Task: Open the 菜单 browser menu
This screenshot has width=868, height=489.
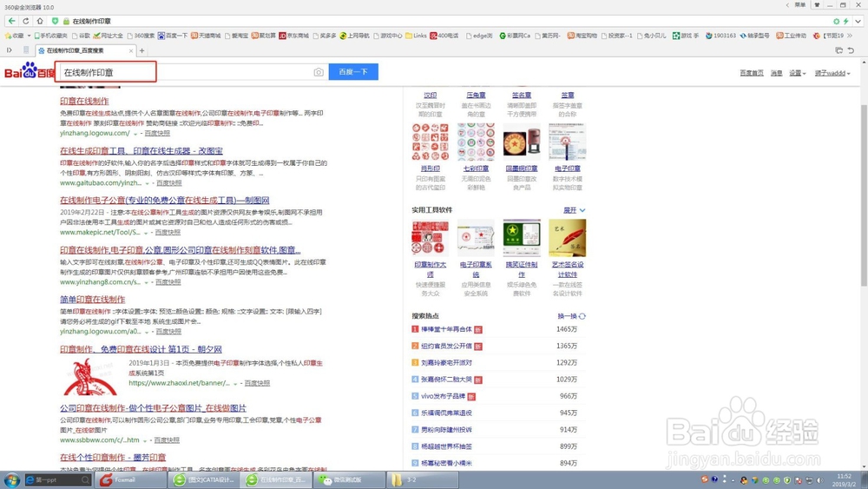Action: (800, 5)
